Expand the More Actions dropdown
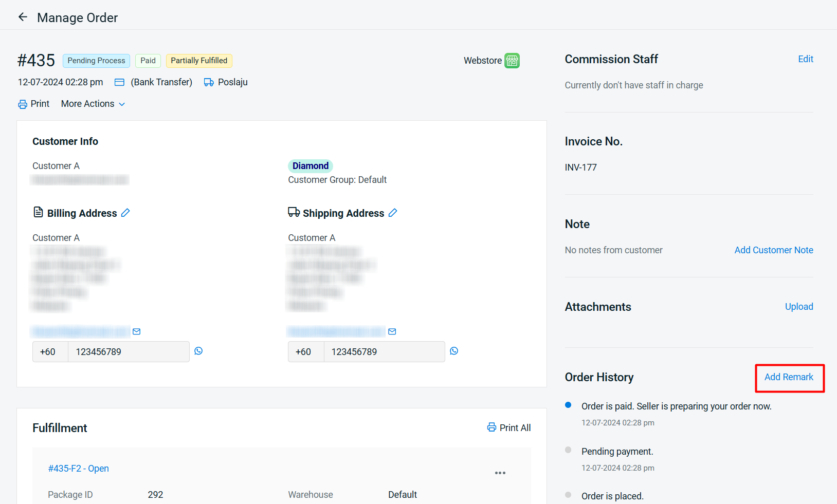The width and height of the screenshot is (837, 504). 93,104
